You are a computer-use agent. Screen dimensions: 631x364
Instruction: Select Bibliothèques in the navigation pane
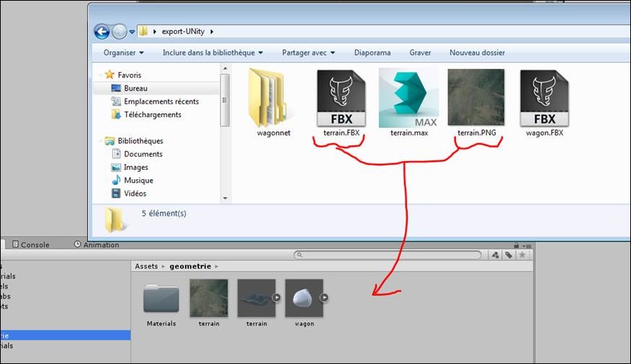click(134, 141)
